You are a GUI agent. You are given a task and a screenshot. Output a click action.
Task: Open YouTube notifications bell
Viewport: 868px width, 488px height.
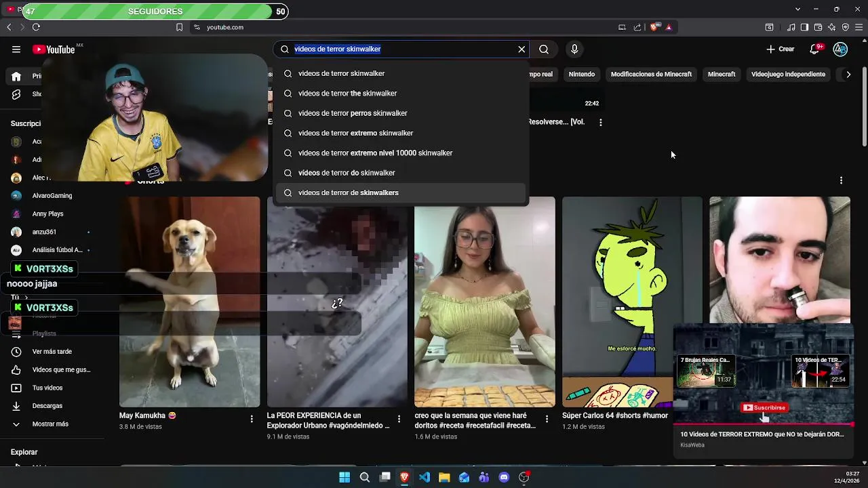click(x=816, y=49)
